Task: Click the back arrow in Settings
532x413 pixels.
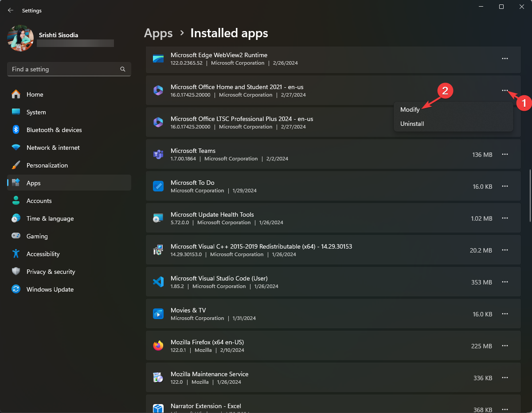Action: [x=11, y=10]
